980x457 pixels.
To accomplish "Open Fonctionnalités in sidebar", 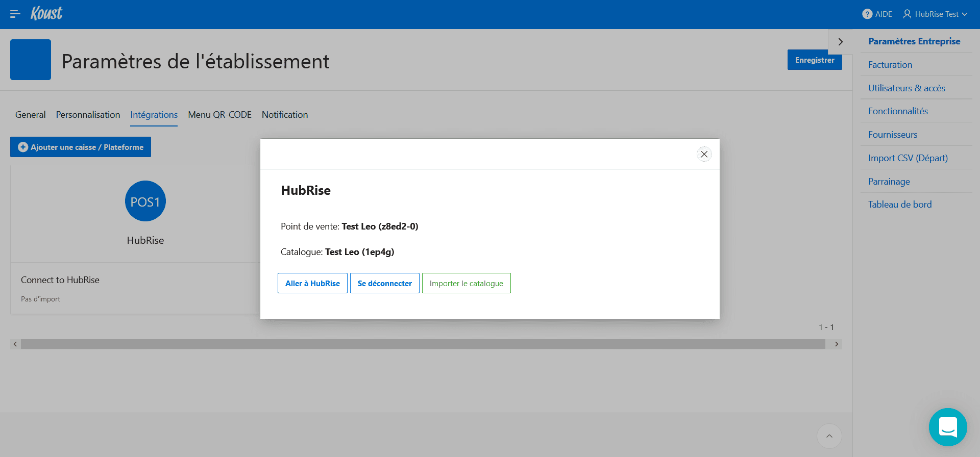I will (x=898, y=111).
